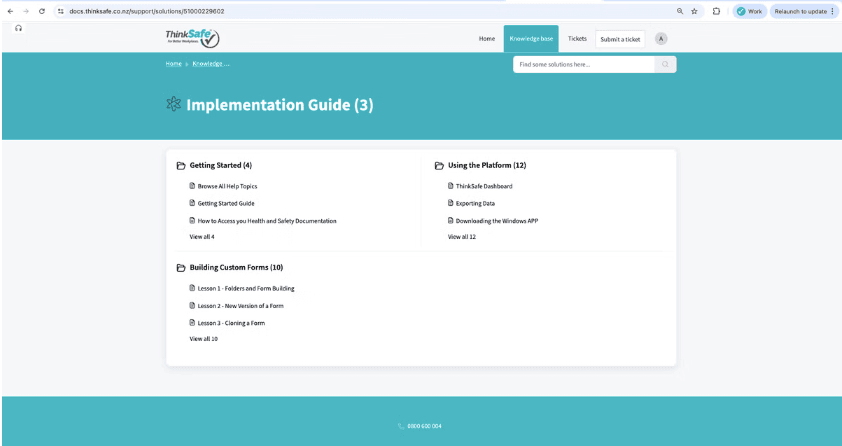The image size is (842, 446).
Task: Open the Relaunch to update menu
Action: 804,11
